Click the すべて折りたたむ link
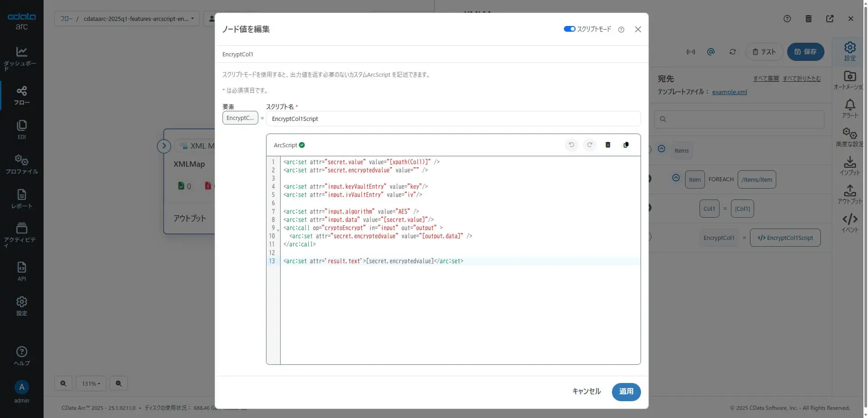This screenshot has width=868, height=418. pos(802,79)
